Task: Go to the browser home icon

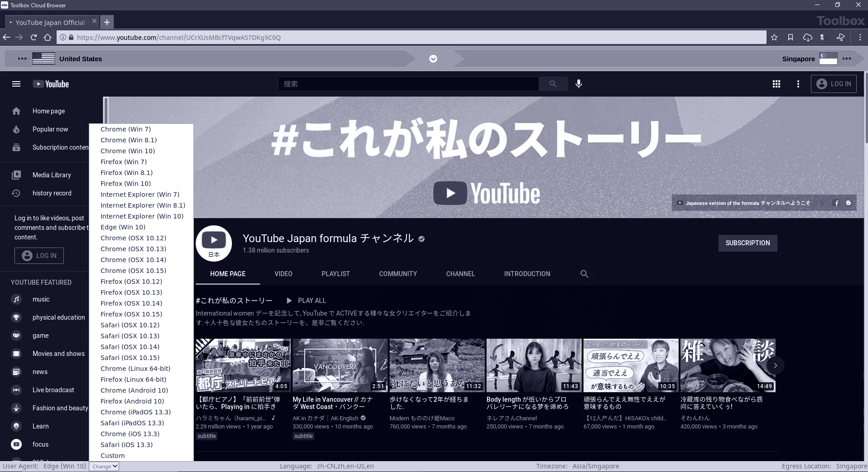Action: click(48, 37)
